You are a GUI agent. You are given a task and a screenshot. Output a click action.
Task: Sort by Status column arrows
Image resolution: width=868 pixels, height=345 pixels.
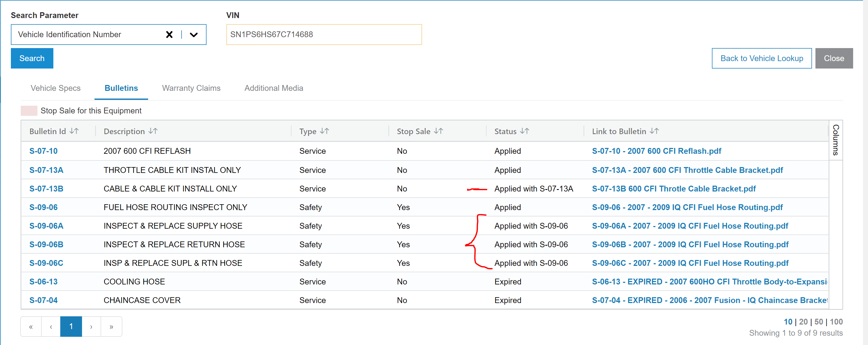[525, 131]
